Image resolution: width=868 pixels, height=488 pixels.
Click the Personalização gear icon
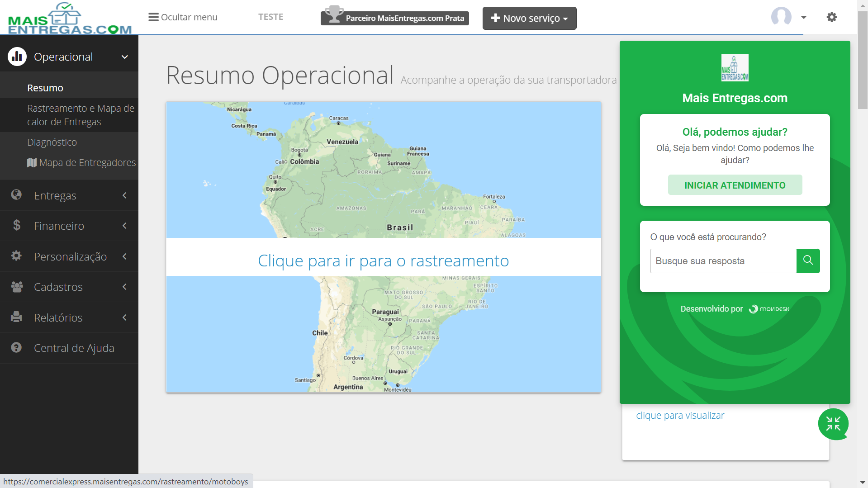click(16, 256)
